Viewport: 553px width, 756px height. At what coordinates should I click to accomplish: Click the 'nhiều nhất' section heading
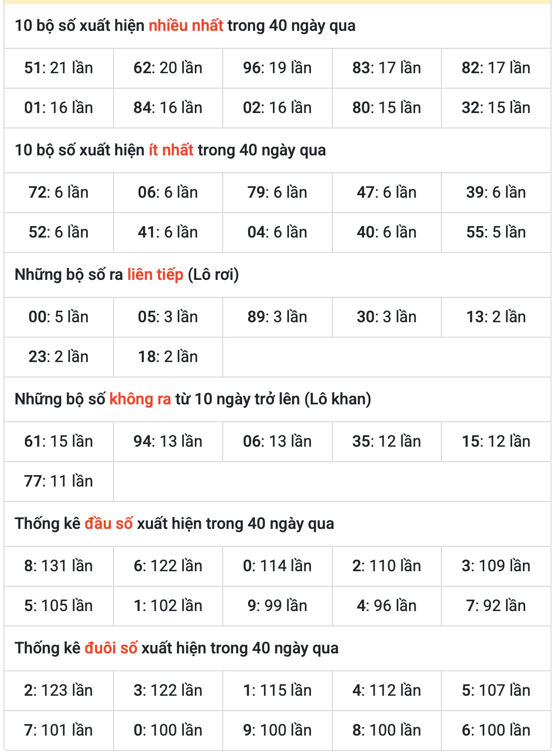coord(185,26)
